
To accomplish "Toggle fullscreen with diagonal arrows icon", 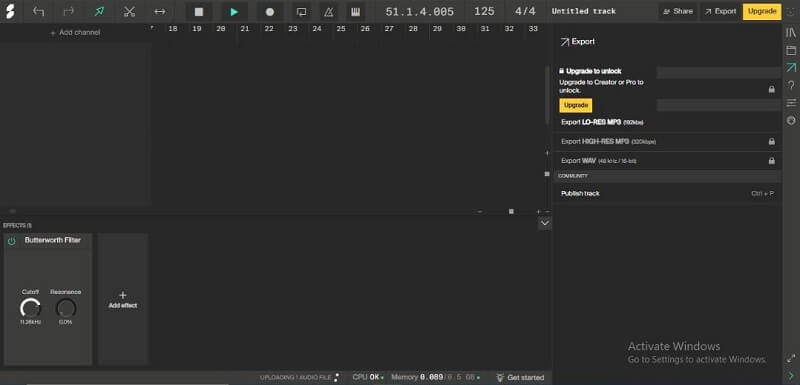I will pos(791,358).
